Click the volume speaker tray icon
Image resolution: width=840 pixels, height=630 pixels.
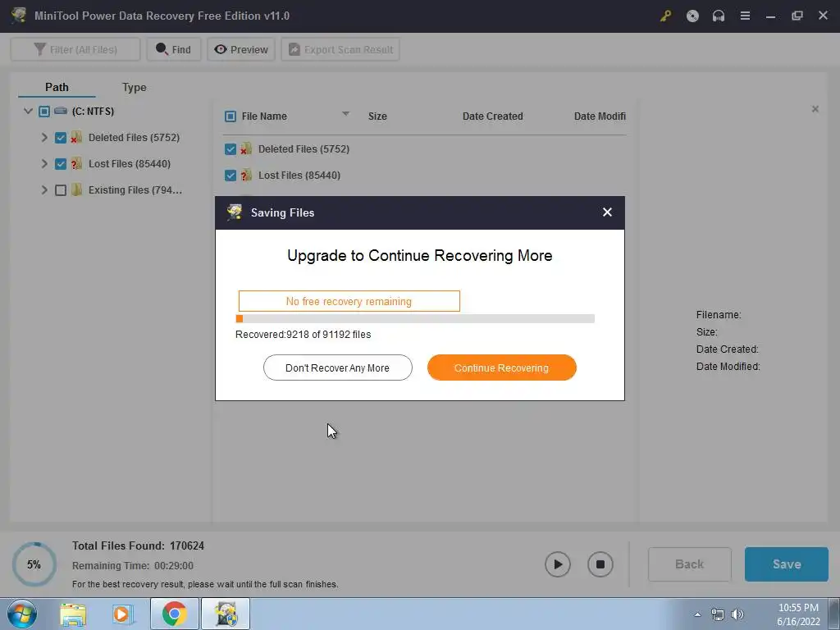737,614
